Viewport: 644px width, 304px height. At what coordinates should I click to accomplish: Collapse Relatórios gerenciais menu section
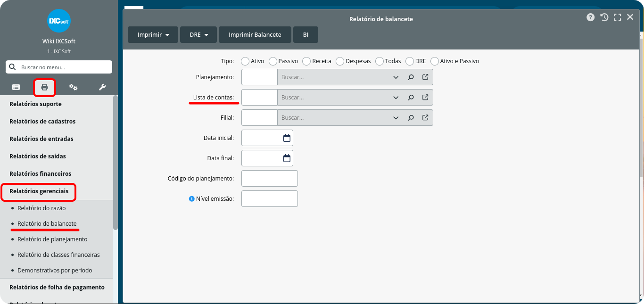point(57,191)
